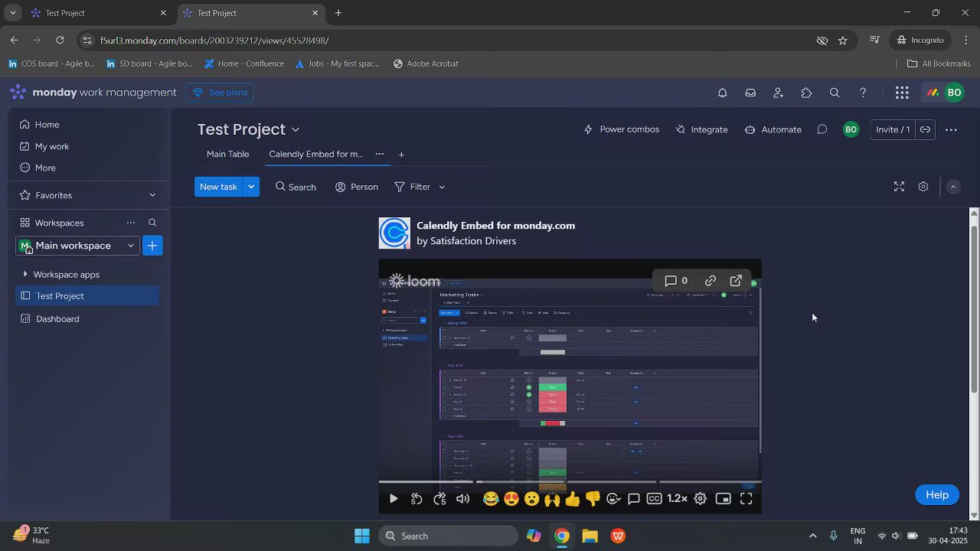
Task: Open the products switcher grid icon
Action: [x=902, y=93]
